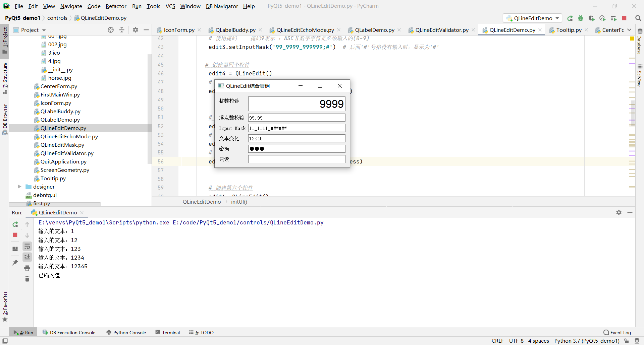The width and height of the screenshot is (644, 345).
Task: Click the UTF-8 encoding indicator
Action: coord(516,341)
